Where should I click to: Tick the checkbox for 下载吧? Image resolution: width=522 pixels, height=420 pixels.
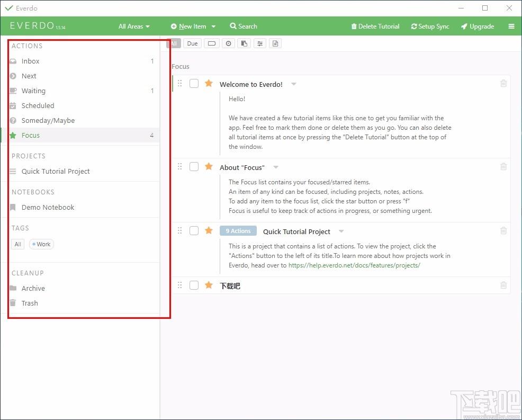click(x=194, y=285)
